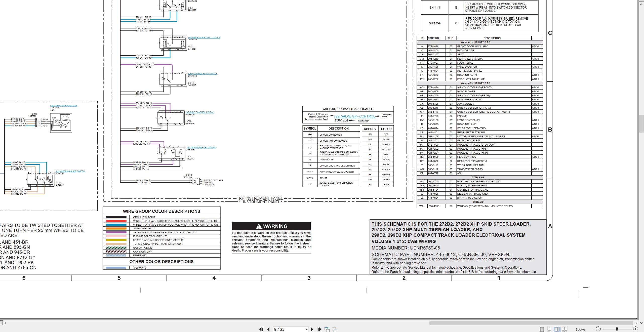Open the (37) Ride Control Switch link
Viewport: 644px width, 332px height.
[x=200, y=112]
